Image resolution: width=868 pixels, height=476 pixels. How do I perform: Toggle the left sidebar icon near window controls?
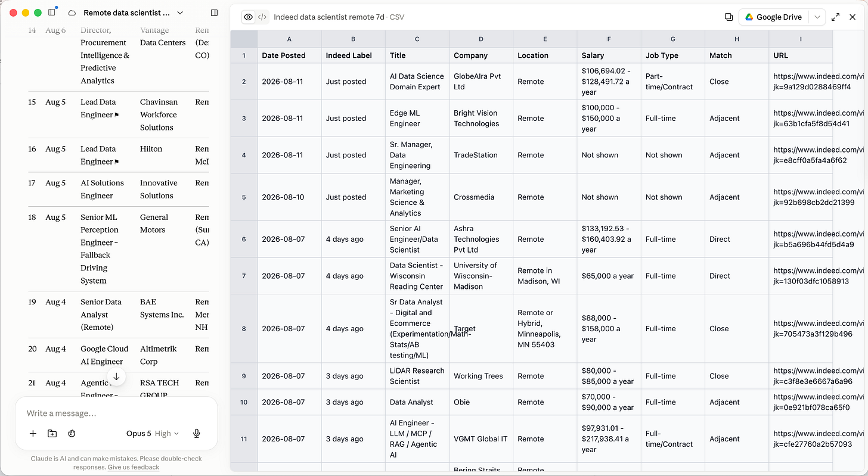[52, 13]
